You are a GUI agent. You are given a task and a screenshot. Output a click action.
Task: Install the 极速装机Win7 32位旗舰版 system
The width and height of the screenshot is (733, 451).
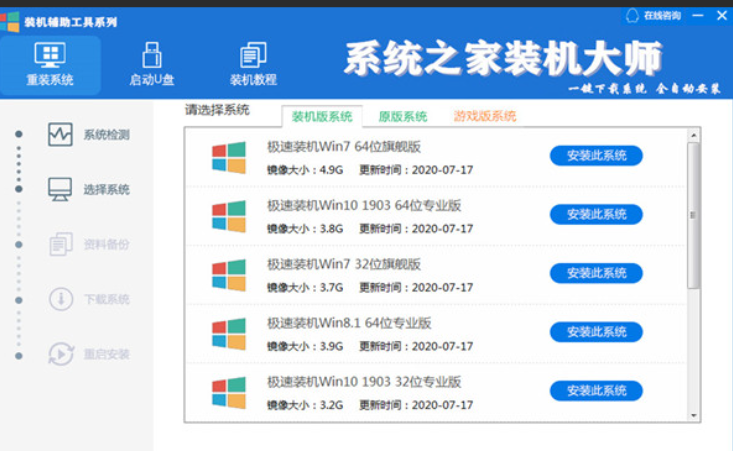[596, 273]
